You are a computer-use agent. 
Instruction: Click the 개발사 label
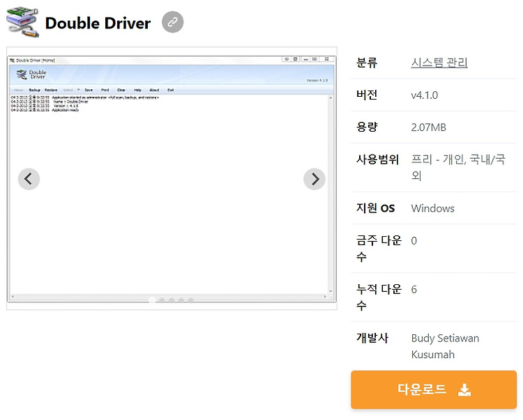click(x=372, y=338)
